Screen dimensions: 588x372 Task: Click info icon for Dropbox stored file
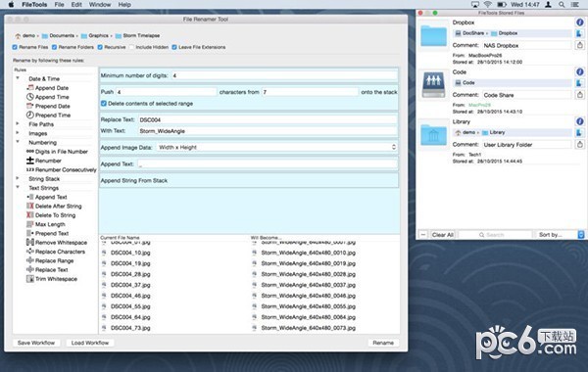point(580,23)
